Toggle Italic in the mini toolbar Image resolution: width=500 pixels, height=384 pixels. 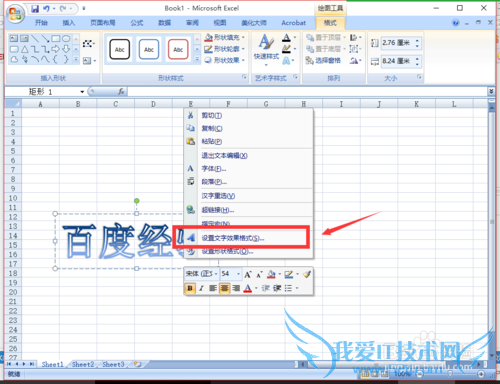point(201,288)
